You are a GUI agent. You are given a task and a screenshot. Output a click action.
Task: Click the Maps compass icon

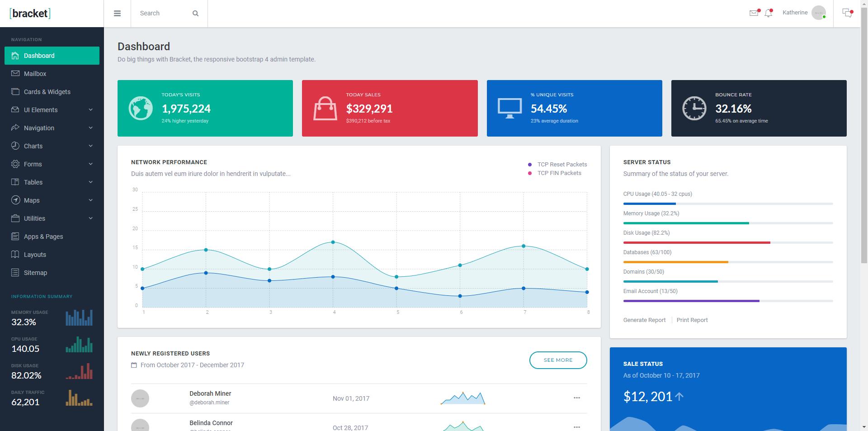click(x=15, y=200)
